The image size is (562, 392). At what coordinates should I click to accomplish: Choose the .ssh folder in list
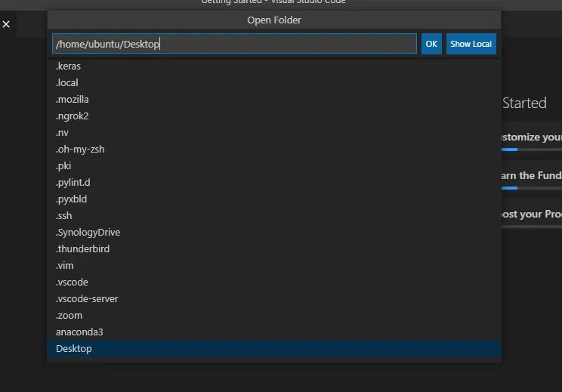click(x=64, y=216)
